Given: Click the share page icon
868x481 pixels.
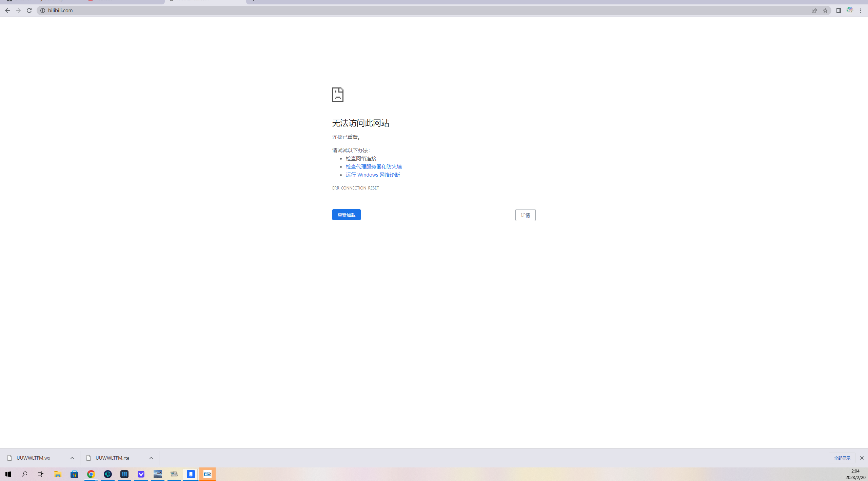Looking at the screenshot, I should click(x=814, y=11).
